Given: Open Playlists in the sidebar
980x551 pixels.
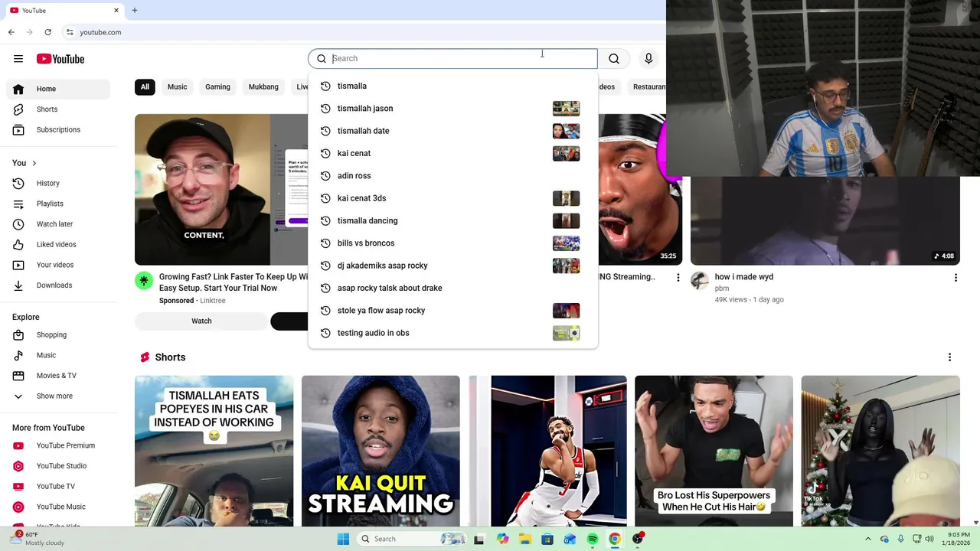Looking at the screenshot, I should (58, 204).
